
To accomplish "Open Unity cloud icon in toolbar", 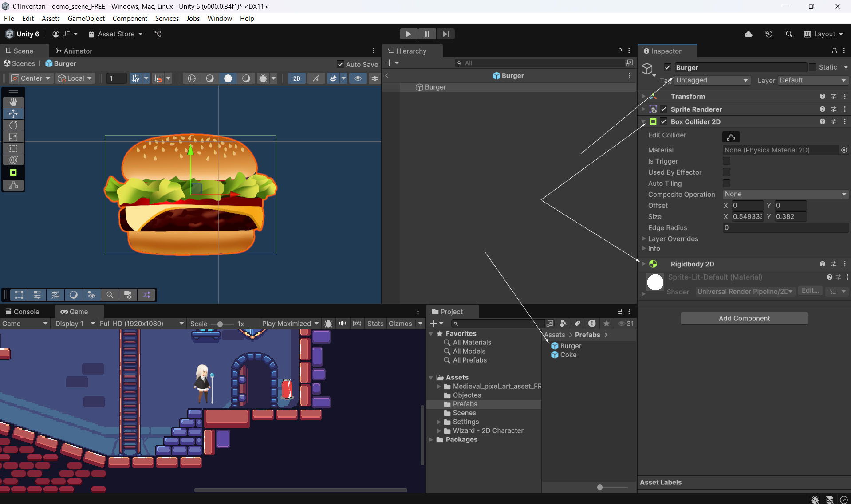I will pyautogui.click(x=749, y=34).
